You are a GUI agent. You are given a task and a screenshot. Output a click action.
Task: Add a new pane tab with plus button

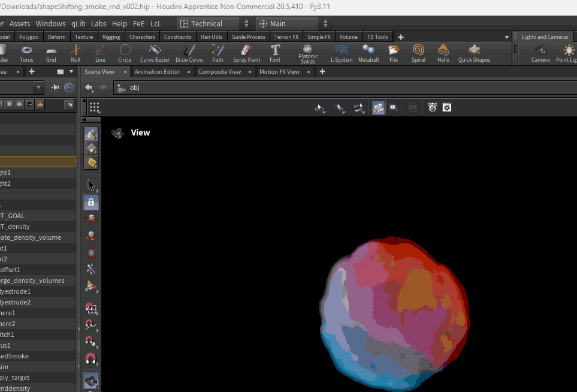(x=322, y=72)
